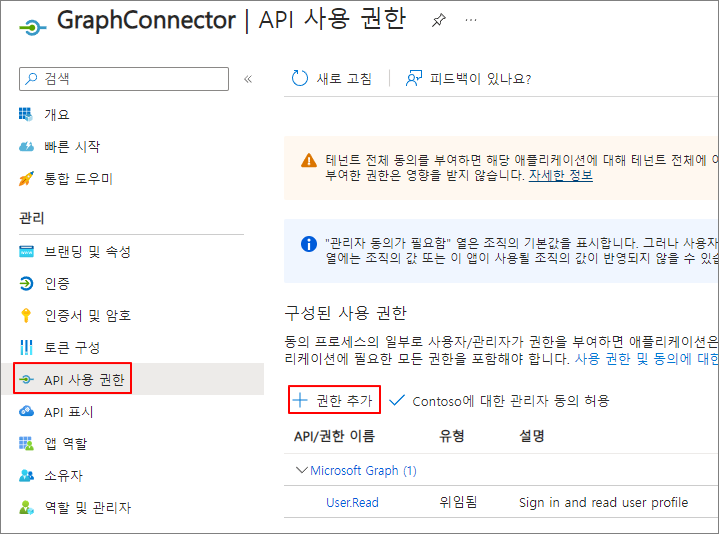
Task: Open 인증 authentication page
Action: (56, 283)
